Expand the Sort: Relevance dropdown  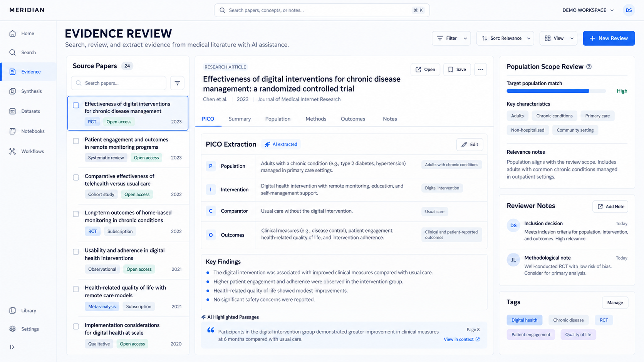tap(505, 38)
